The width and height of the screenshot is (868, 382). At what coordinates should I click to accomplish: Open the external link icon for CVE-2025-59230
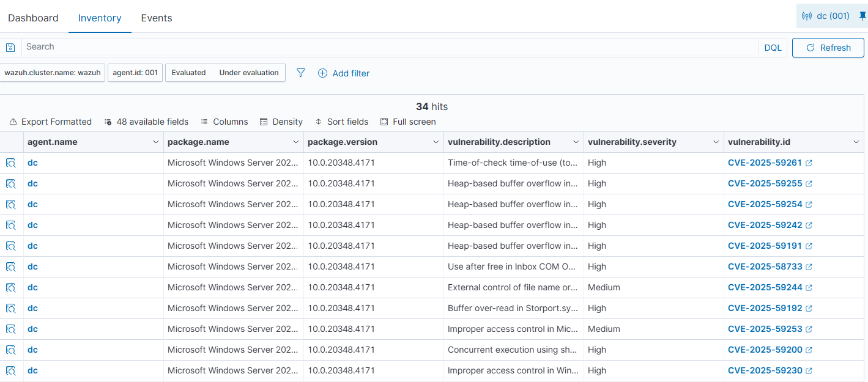[809, 371]
